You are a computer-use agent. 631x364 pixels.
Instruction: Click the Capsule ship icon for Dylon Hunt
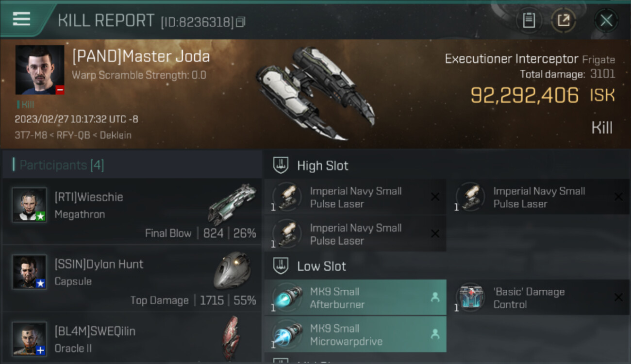point(232,270)
